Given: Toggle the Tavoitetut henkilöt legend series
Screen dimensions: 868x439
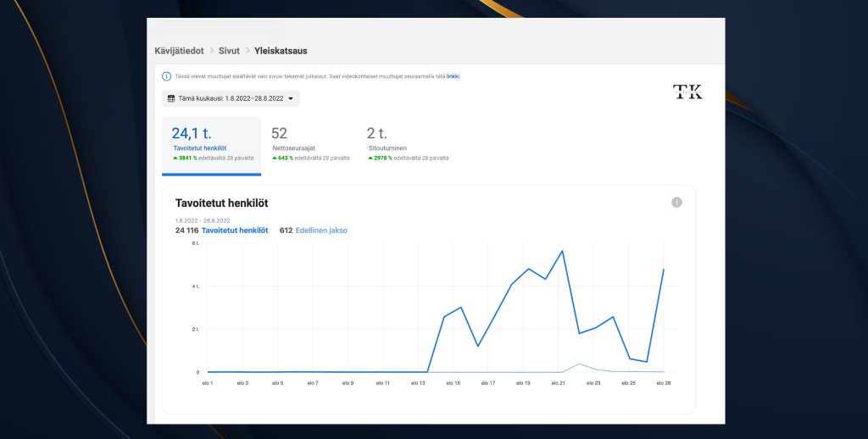Looking at the screenshot, I should (x=235, y=231).
